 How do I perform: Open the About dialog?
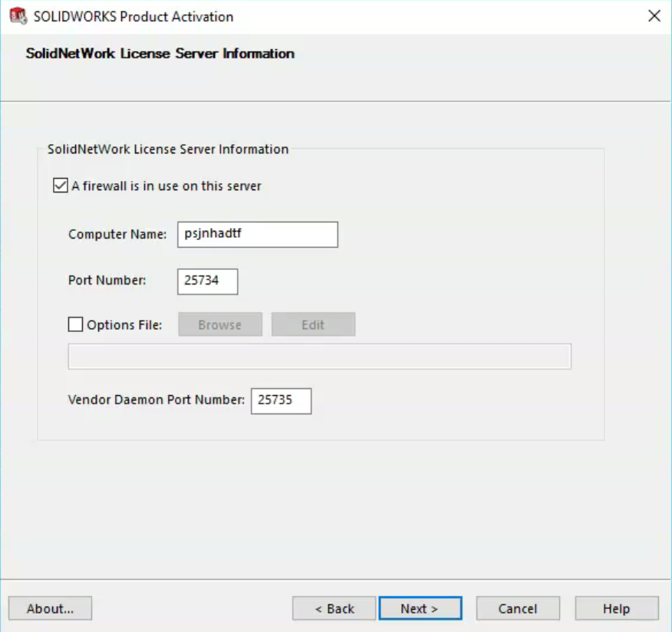coord(50,608)
